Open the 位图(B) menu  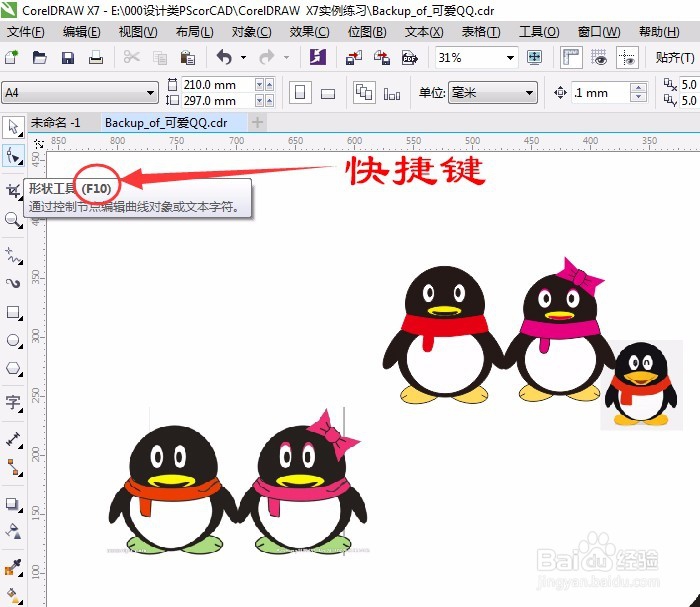point(367,32)
